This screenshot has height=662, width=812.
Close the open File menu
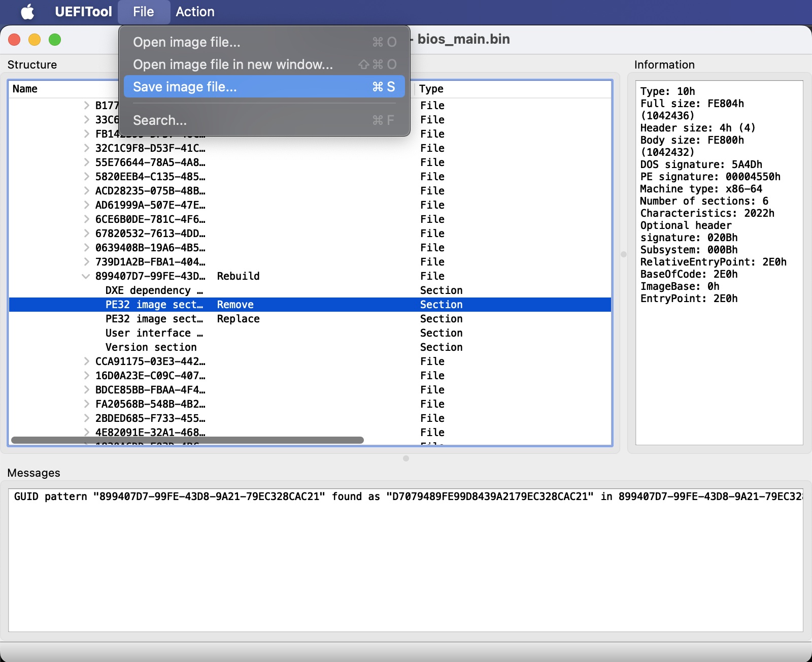pos(144,12)
